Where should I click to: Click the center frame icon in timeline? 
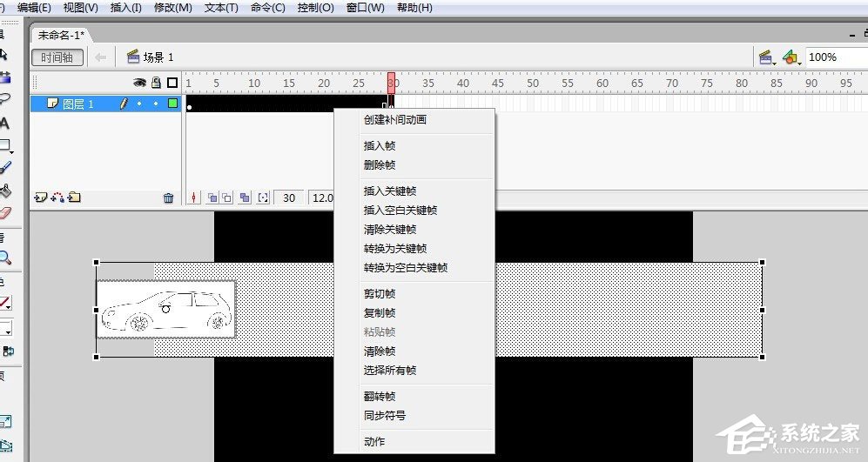click(x=194, y=198)
